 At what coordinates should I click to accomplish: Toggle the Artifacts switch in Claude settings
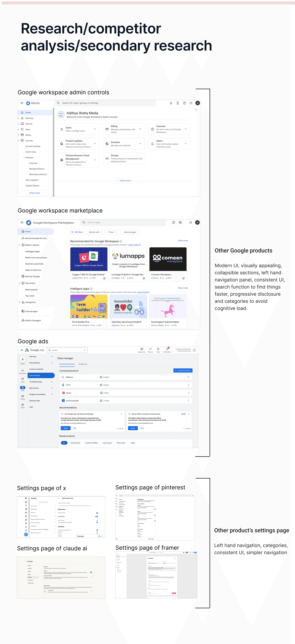coord(91,572)
